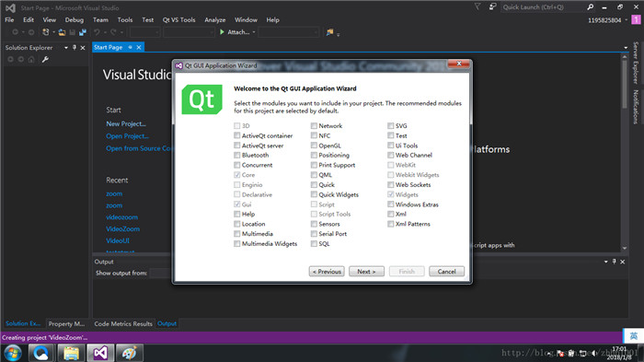Enable the Multimedia module checkbox
644x362 pixels.
(237, 234)
